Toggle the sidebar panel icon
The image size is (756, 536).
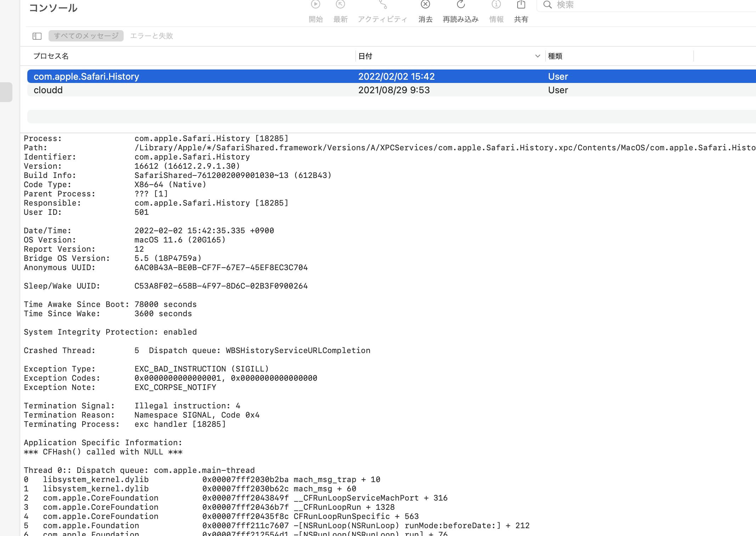click(x=37, y=36)
